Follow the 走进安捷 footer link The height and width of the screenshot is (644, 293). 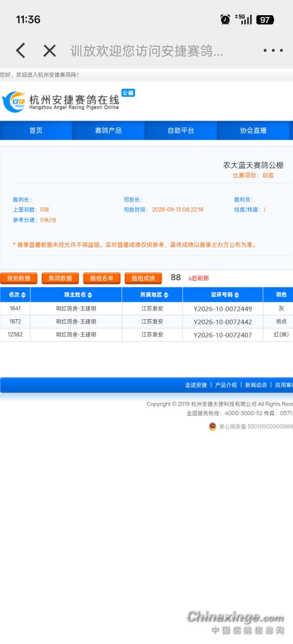tap(196, 385)
